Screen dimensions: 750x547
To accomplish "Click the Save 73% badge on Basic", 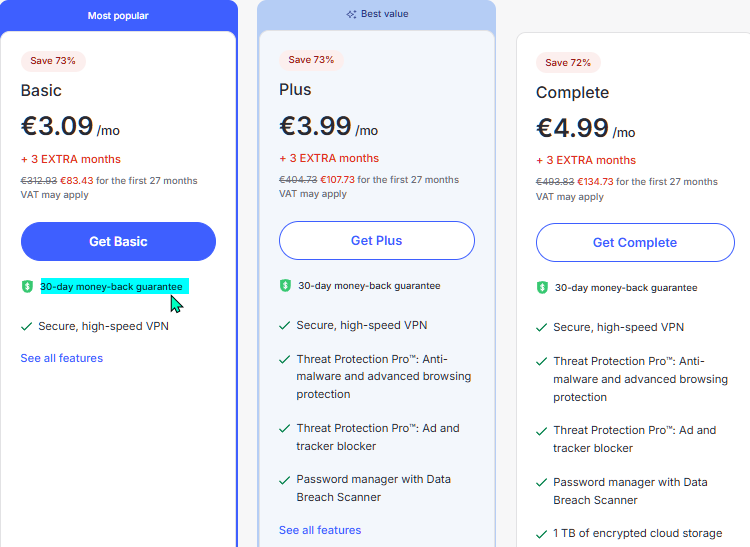I will tap(53, 61).
